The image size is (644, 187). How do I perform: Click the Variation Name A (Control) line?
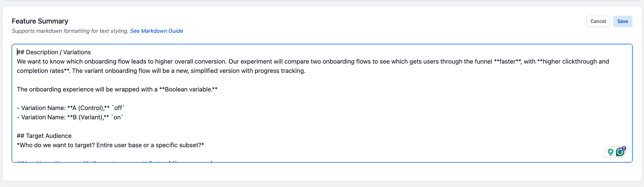[x=70, y=108]
